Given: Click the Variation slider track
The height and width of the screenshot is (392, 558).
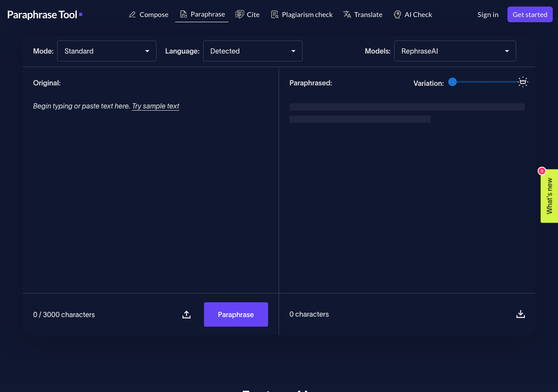Looking at the screenshot, I should point(486,82).
